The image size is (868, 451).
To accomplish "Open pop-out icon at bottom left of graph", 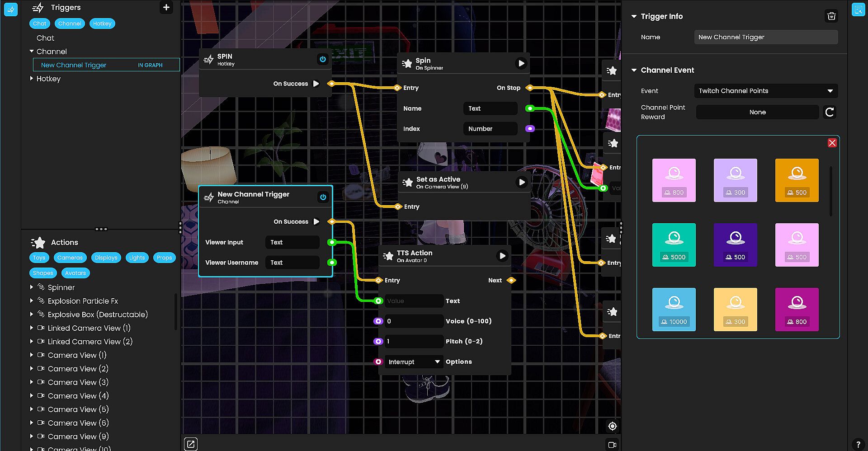I will click(x=191, y=444).
